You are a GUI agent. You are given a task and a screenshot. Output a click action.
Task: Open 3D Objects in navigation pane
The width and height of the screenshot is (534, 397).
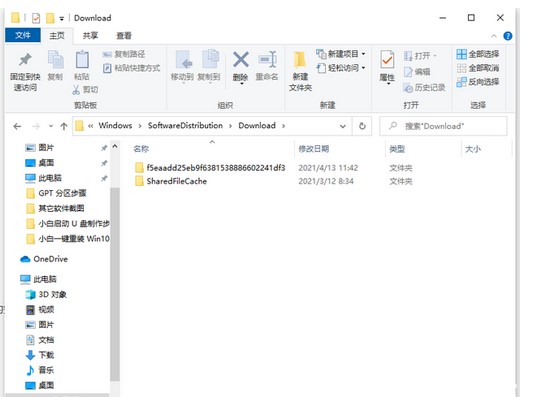tap(46, 294)
